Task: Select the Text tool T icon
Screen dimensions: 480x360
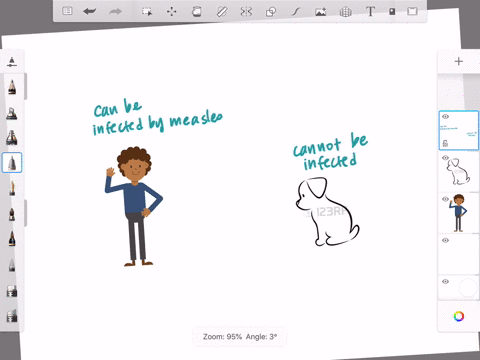Action: point(370,11)
